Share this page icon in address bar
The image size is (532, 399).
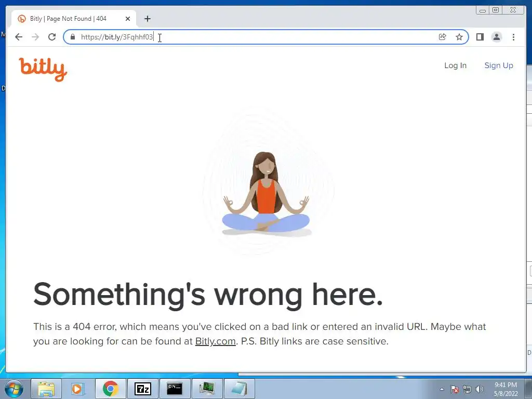443,37
